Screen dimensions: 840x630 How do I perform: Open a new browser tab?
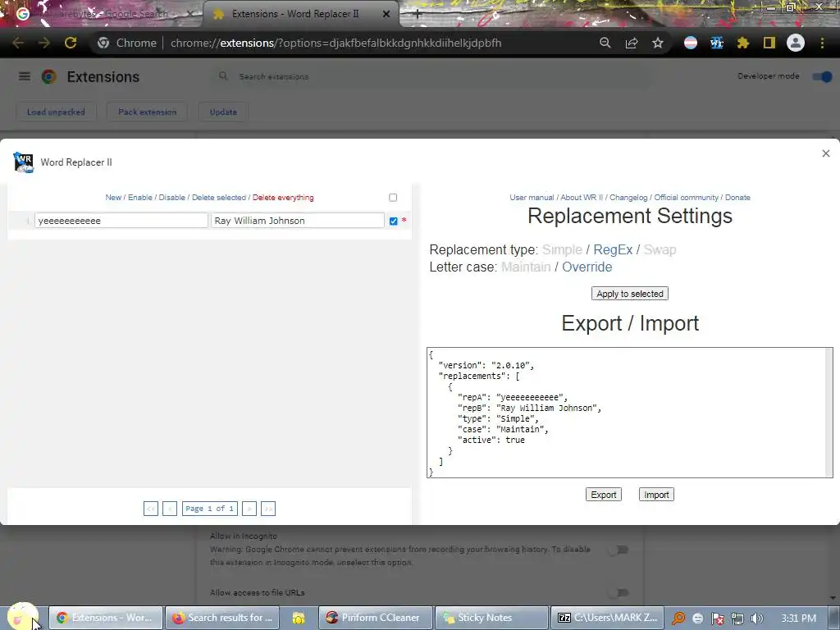418,15
